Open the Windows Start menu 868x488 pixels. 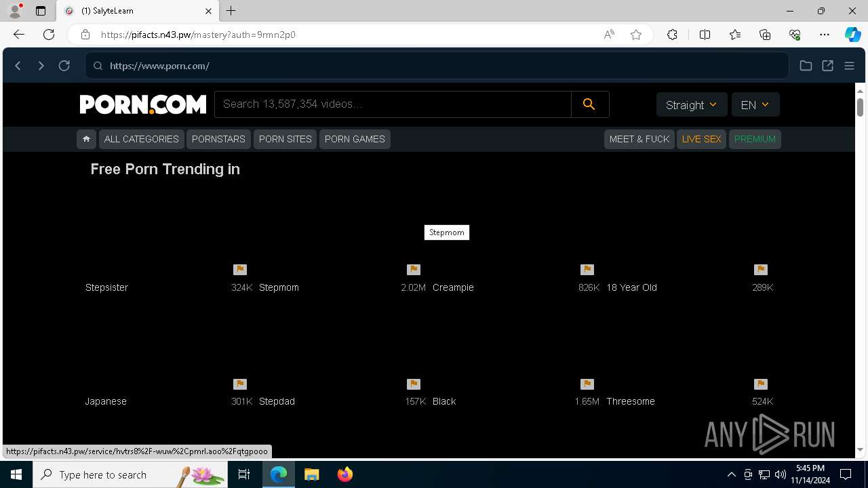[16, 474]
